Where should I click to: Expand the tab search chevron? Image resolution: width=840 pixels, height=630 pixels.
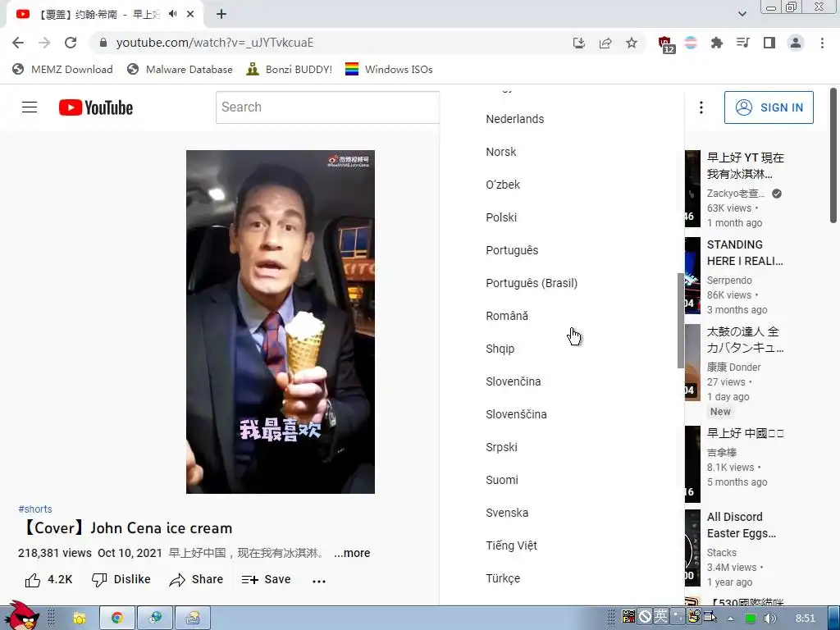click(742, 14)
